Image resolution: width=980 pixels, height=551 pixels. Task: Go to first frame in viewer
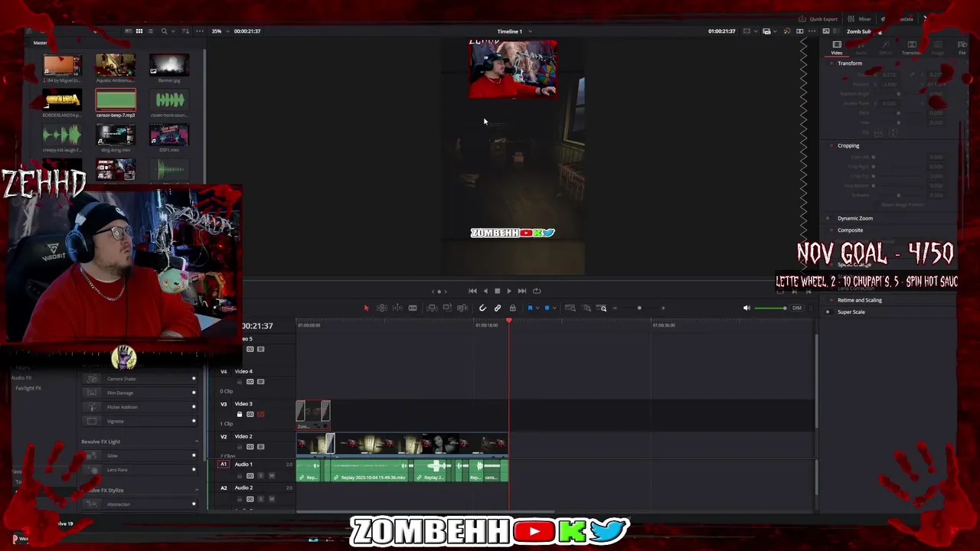472,291
